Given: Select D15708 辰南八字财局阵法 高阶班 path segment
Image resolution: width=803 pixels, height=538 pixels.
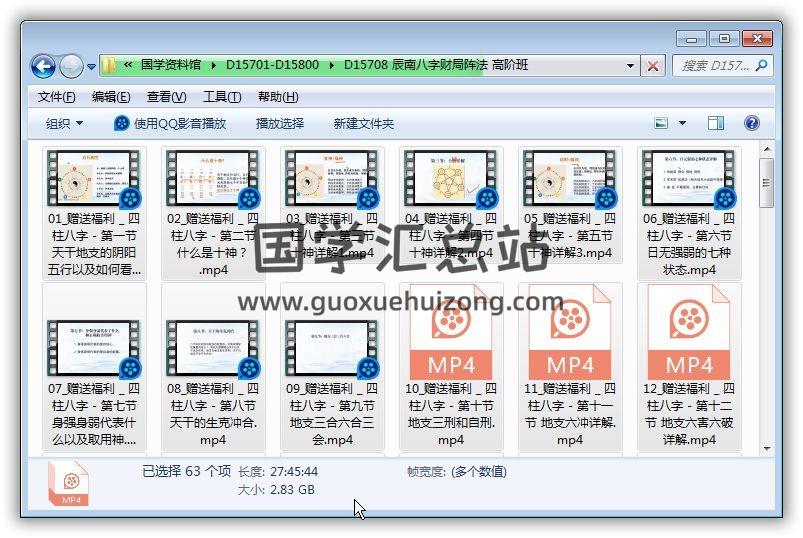Looking at the screenshot, I should pos(436,65).
